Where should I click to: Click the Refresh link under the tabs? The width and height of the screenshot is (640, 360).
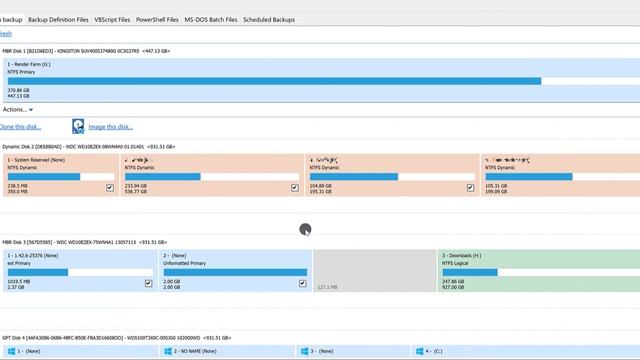[x=6, y=34]
